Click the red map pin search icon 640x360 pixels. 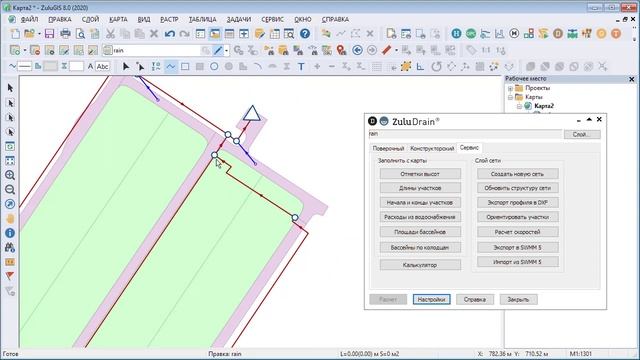pyautogui.click(x=342, y=50)
